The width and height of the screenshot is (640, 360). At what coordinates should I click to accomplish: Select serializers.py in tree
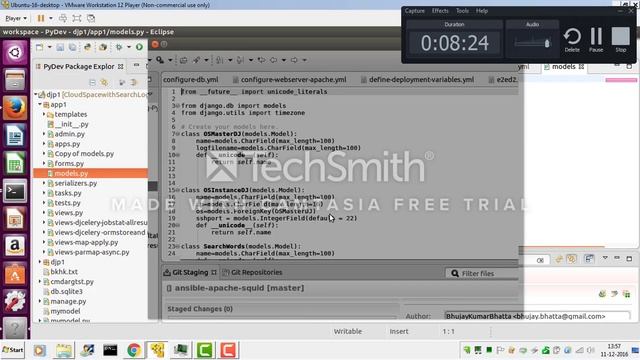pyautogui.click(x=76, y=183)
